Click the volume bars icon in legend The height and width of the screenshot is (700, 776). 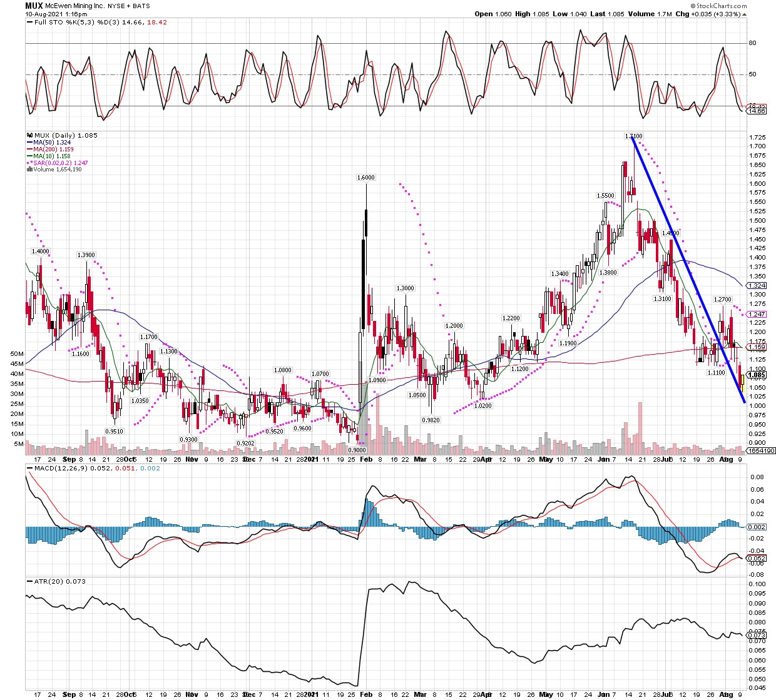29,169
